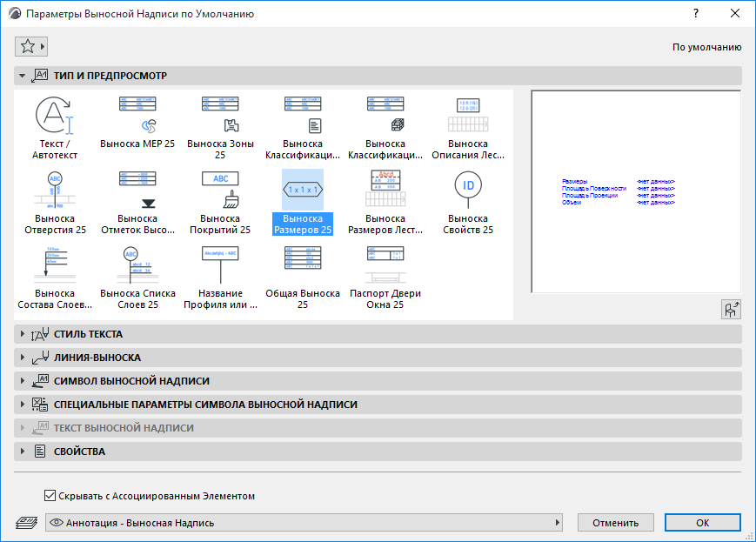Screen dimensions: 756x542
Task: Choose Название Профиля или label
Action: (x=220, y=278)
